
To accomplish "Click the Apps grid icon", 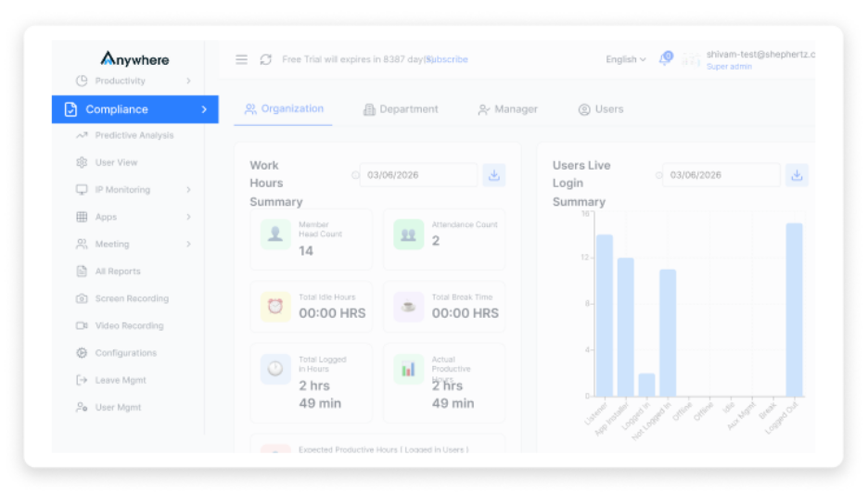I will tap(82, 217).
